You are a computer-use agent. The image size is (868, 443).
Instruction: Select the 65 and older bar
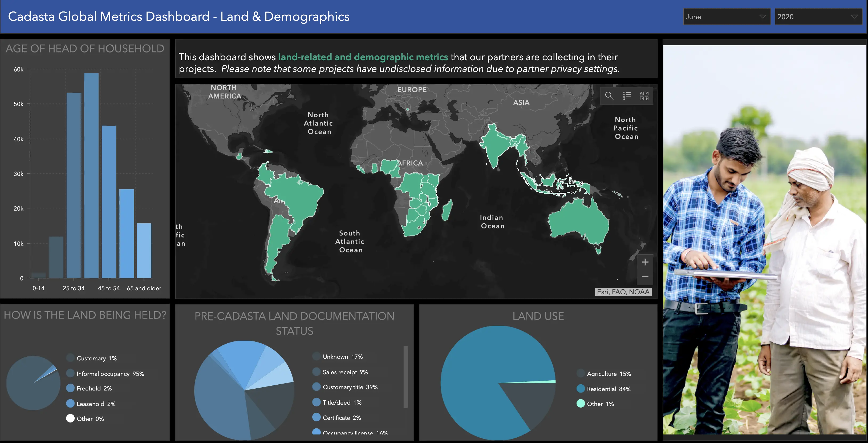pyautogui.click(x=144, y=251)
